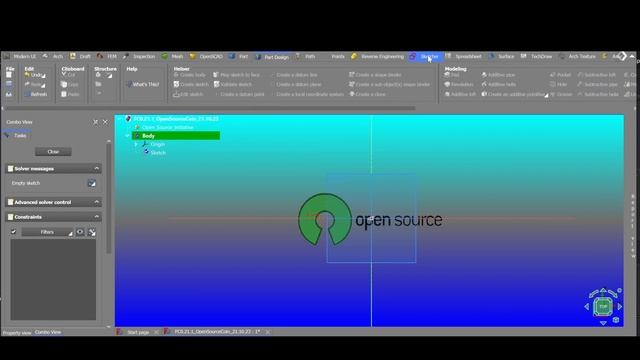
Task: Click the Additive helix tool
Action: coord(498,84)
